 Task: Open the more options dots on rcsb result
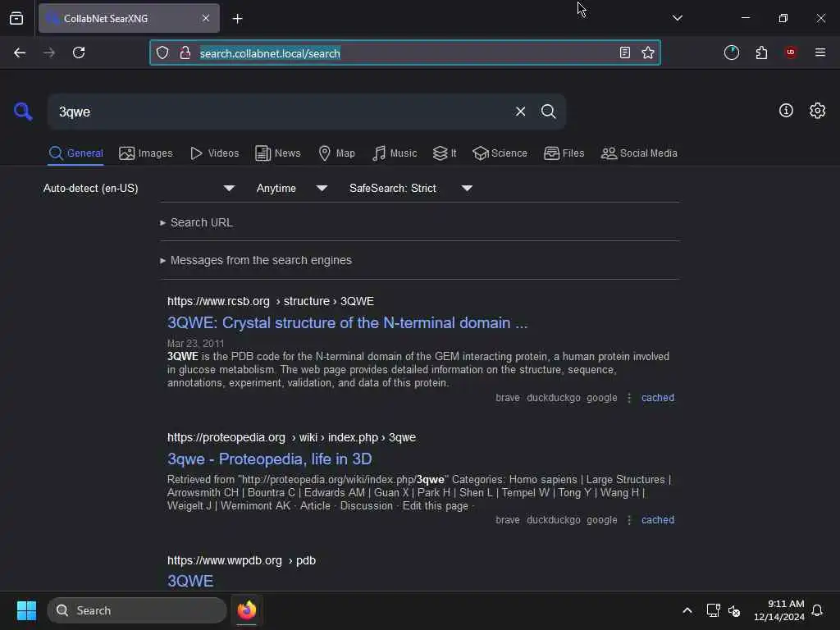coord(629,398)
